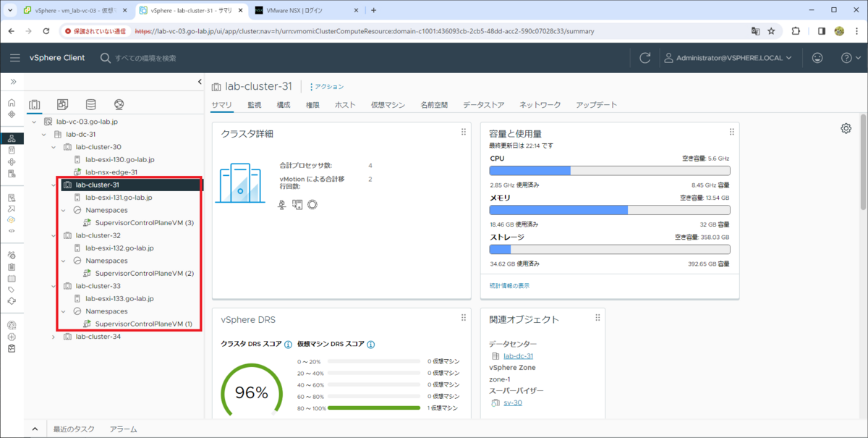Open Workload Management icon in sidebar

click(12, 161)
